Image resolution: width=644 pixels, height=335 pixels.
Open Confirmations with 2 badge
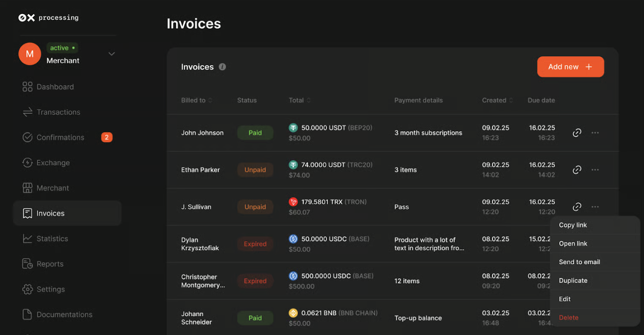pyautogui.click(x=60, y=137)
